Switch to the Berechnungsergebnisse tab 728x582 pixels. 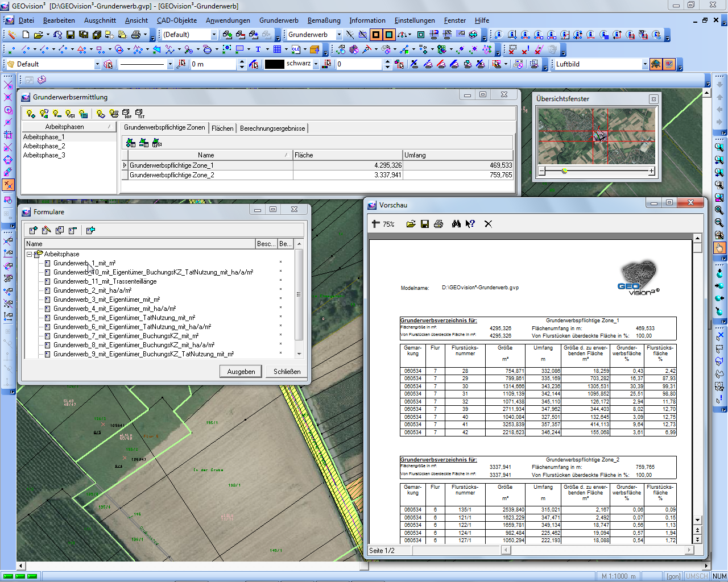click(x=272, y=128)
